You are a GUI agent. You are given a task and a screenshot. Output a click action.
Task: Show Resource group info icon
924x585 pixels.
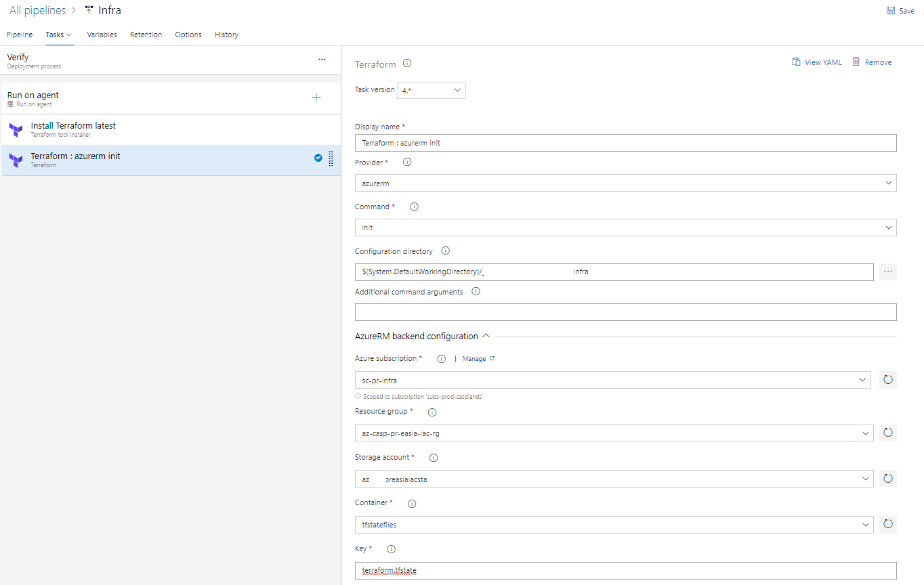[x=432, y=412]
